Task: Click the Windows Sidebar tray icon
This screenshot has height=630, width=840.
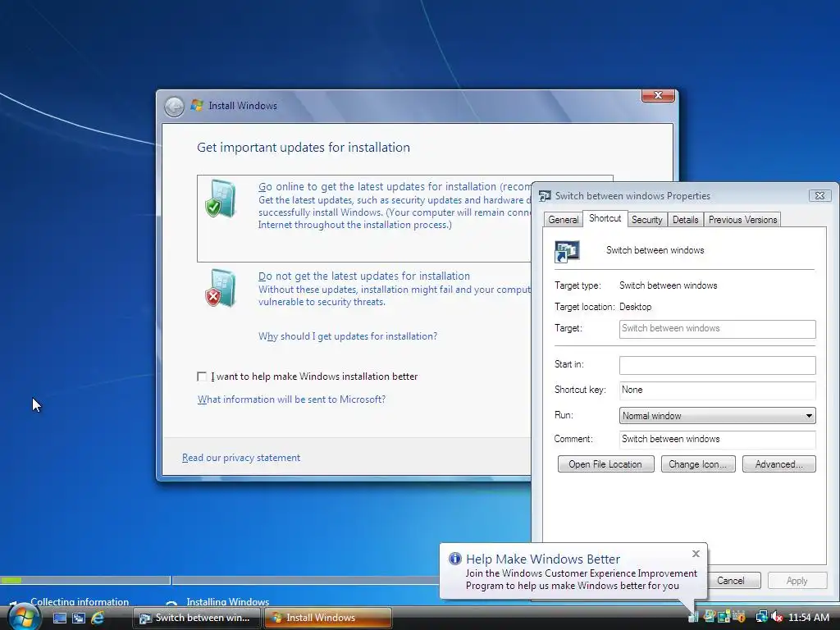Action: 724,617
